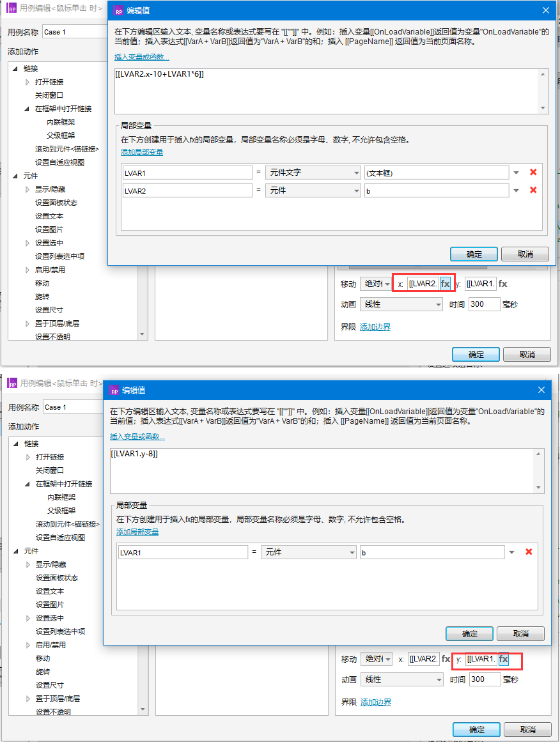
Task: Expand the 显示/隐藏 action in upper window
Action: 27,190
